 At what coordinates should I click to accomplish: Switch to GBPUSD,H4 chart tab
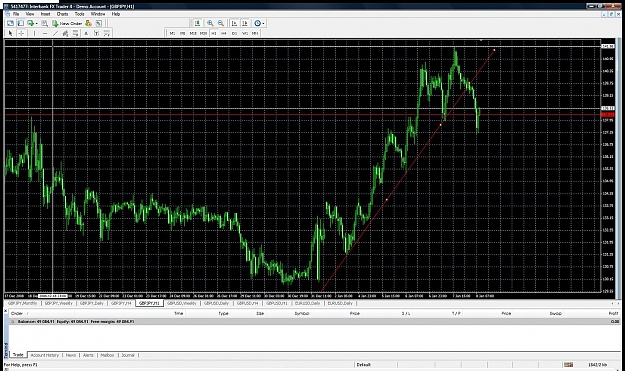coord(248,303)
